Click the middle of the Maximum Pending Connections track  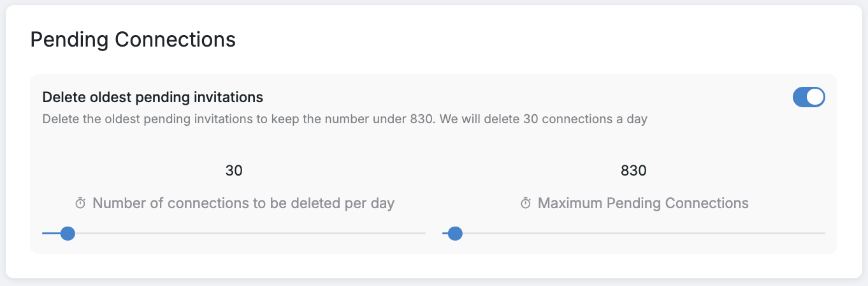pos(633,234)
